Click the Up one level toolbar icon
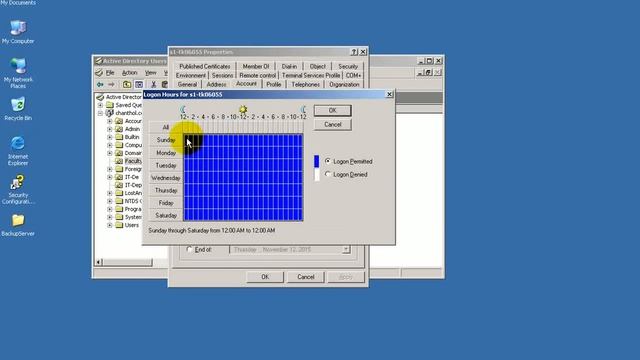Image resolution: width=640 pixels, height=360 pixels. pos(127,84)
